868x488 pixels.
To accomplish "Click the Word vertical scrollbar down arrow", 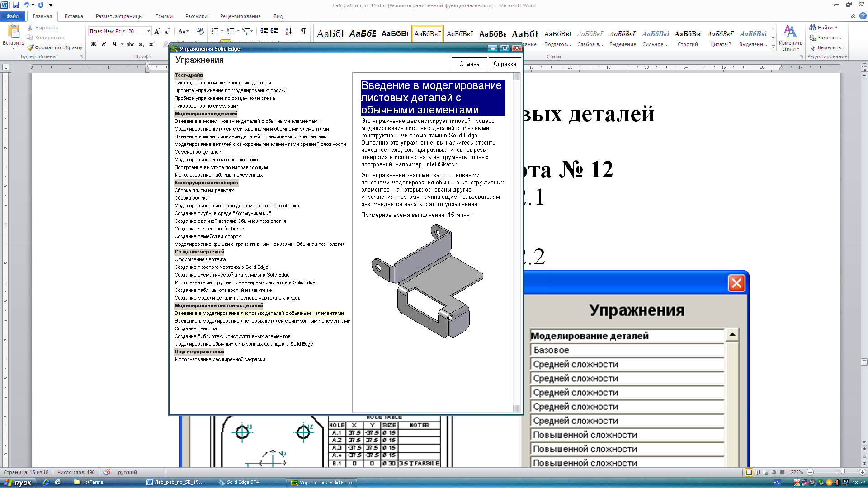I will point(864,442).
